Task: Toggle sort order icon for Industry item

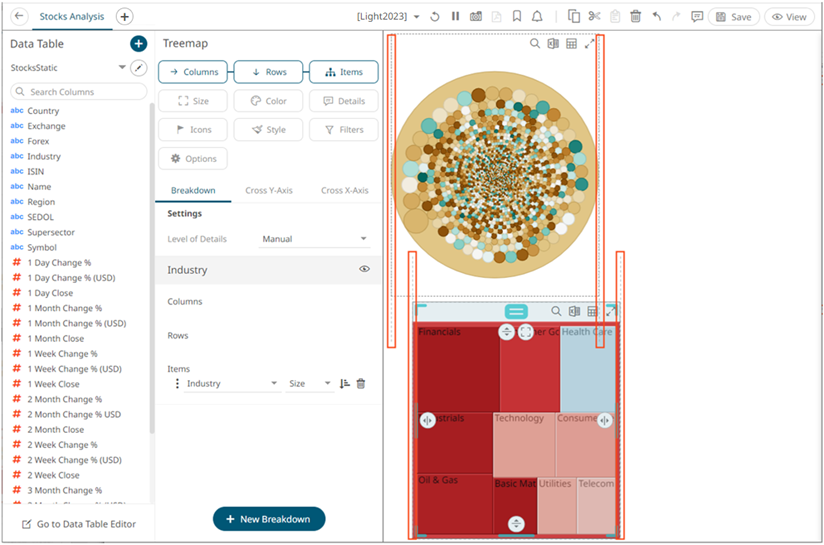Action: point(345,384)
